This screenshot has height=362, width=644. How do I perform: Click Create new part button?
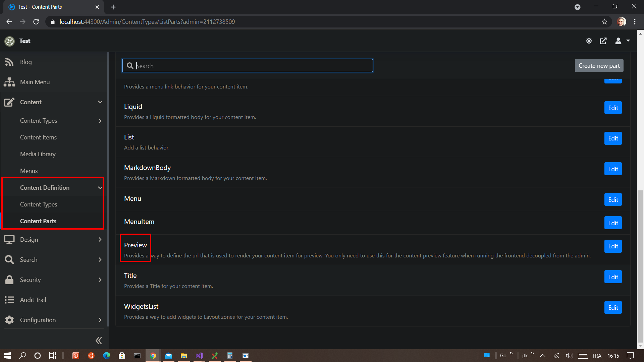tap(599, 66)
